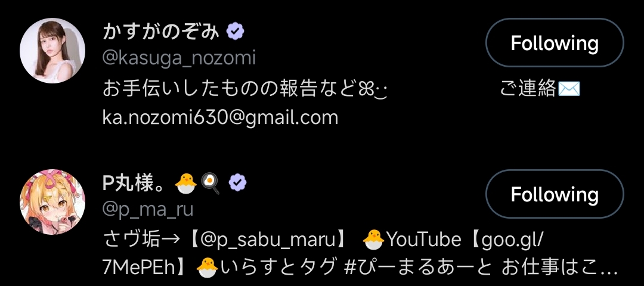This screenshot has width=644, height=286.
Task: Open the @p_ma_ru handle
Action: 148,209
